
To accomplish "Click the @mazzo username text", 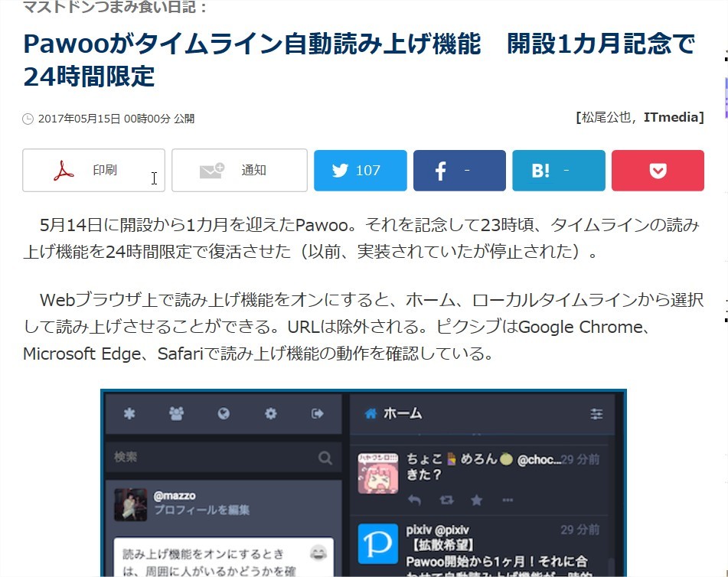I will [175, 496].
